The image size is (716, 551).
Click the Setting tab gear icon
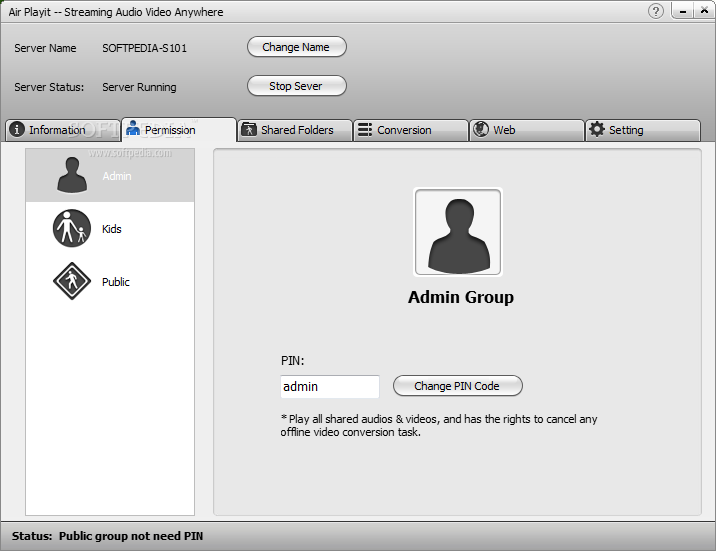tap(596, 129)
